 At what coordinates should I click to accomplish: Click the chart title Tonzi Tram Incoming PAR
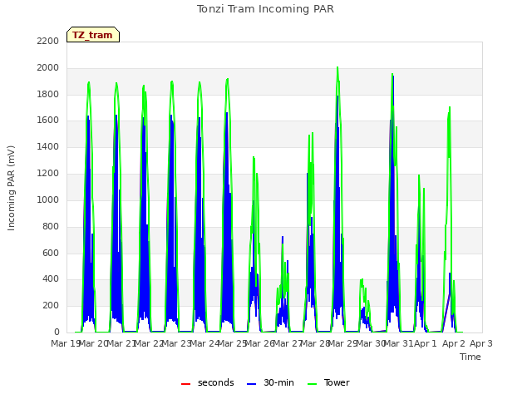(265, 9)
